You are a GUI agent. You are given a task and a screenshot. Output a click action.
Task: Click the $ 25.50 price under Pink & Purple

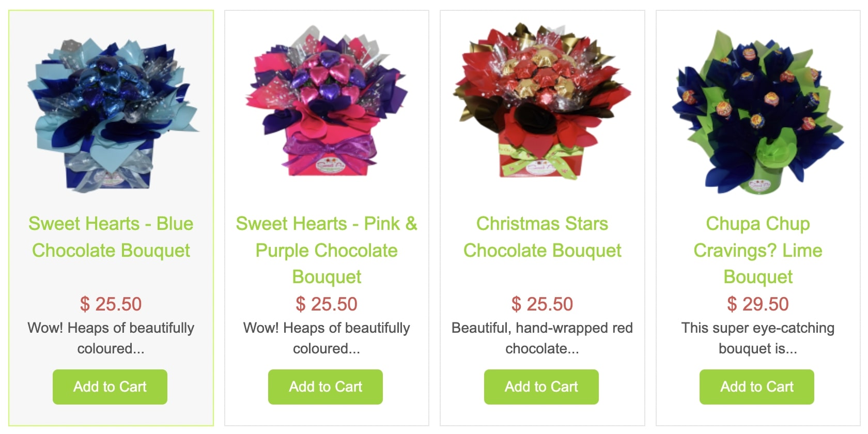coord(327,304)
